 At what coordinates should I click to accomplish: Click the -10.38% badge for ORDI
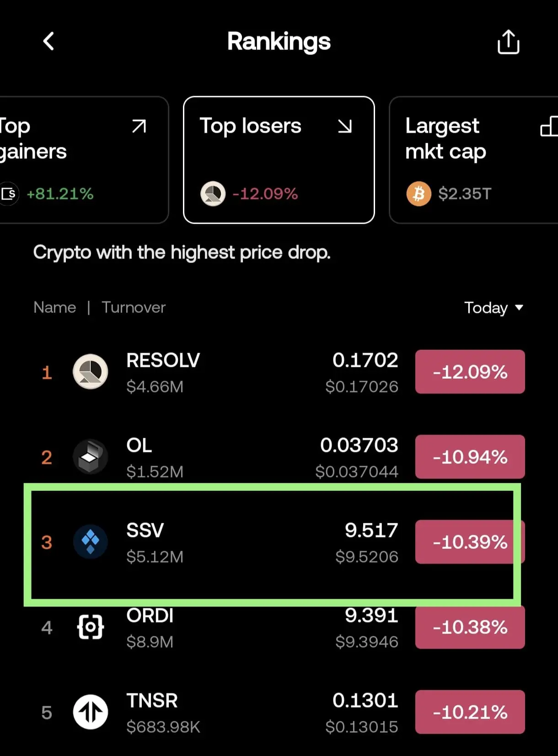click(x=470, y=627)
